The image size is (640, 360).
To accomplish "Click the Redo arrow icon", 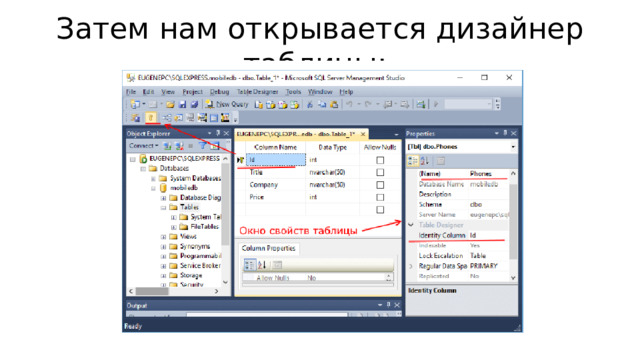I will (x=368, y=104).
